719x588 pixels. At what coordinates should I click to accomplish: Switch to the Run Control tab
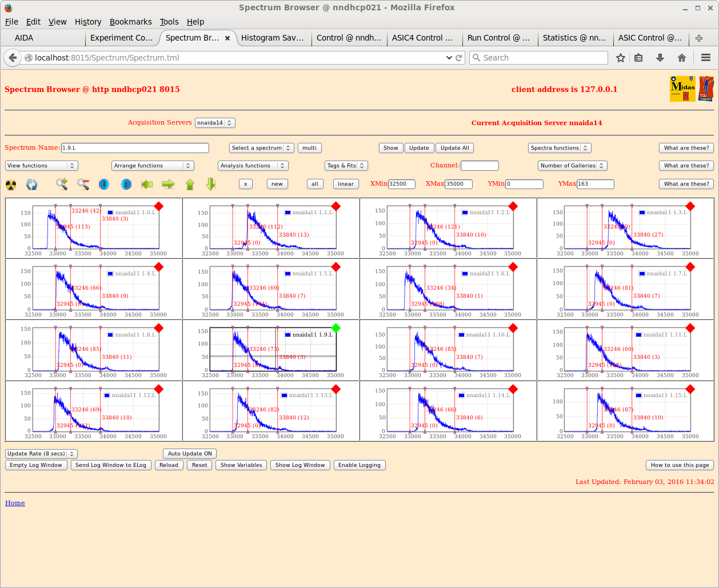coord(499,38)
